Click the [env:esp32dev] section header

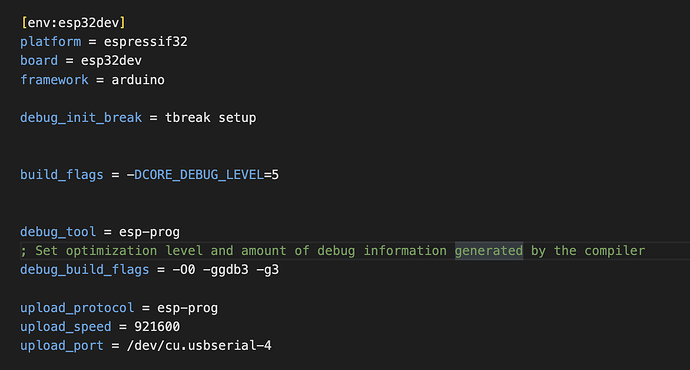(73, 22)
